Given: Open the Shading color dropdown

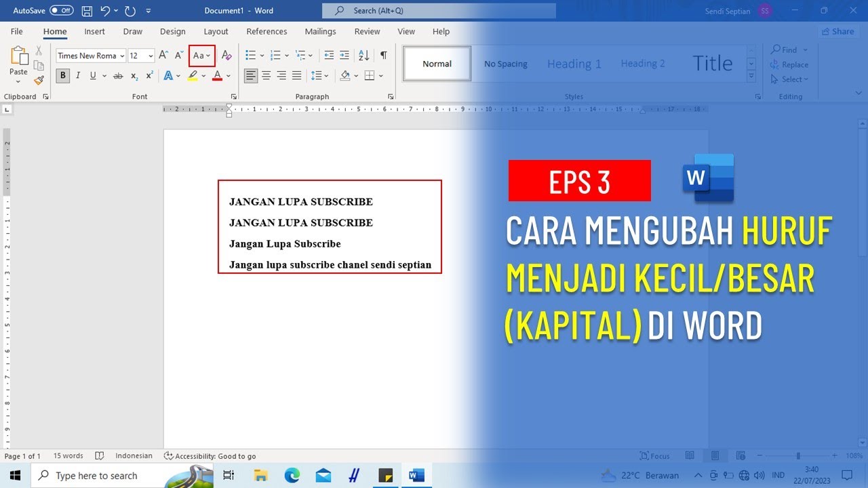Looking at the screenshot, I should (x=356, y=76).
